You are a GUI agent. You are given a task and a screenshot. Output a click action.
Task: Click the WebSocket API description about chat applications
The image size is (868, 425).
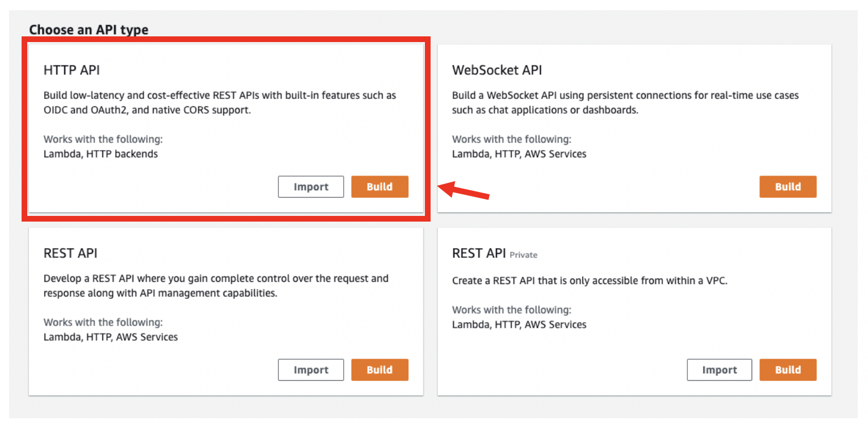coord(625,102)
